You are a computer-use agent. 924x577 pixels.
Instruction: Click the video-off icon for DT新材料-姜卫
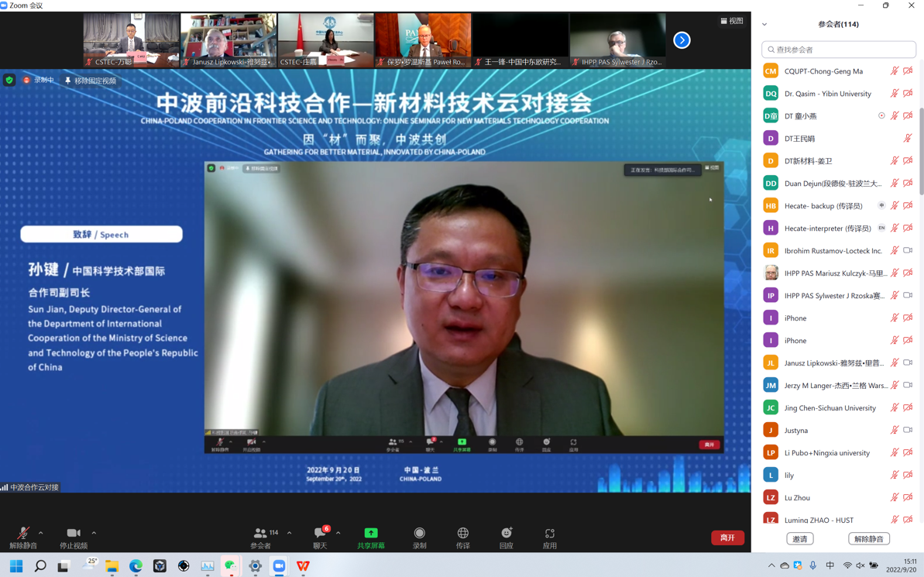pos(908,161)
